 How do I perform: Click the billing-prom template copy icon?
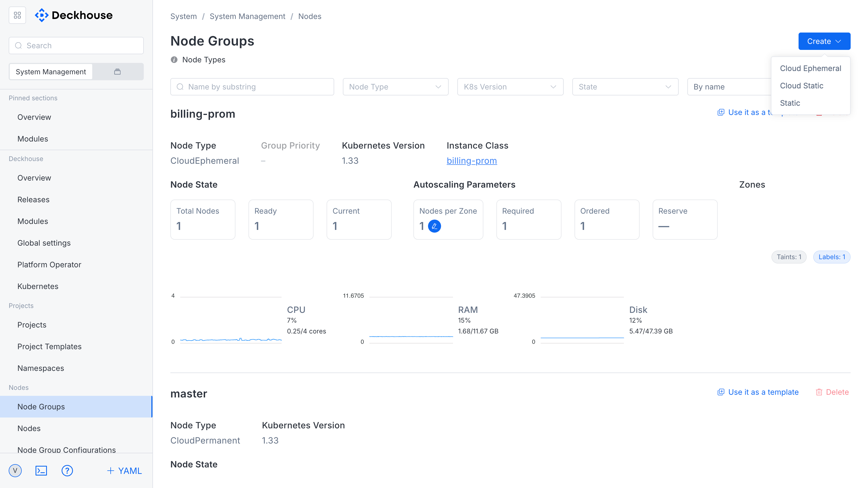pyautogui.click(x=721, y=112)
